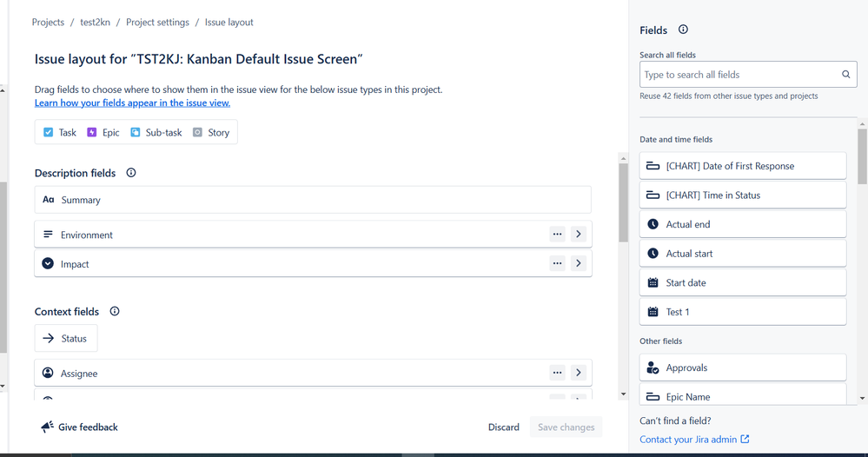Select the Environment field label
This screenshot has width=868, height=457.
click(87, 235)
